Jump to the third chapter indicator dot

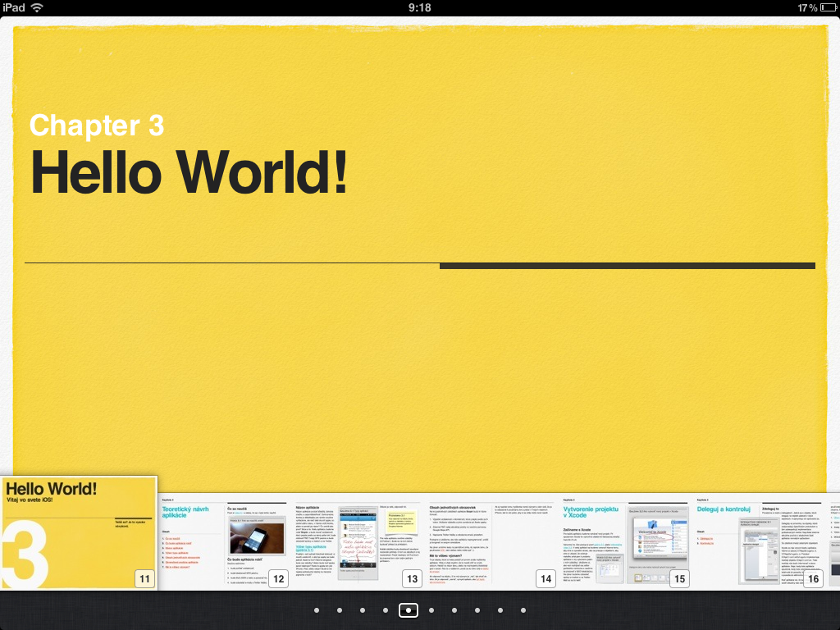click(363, 610)
